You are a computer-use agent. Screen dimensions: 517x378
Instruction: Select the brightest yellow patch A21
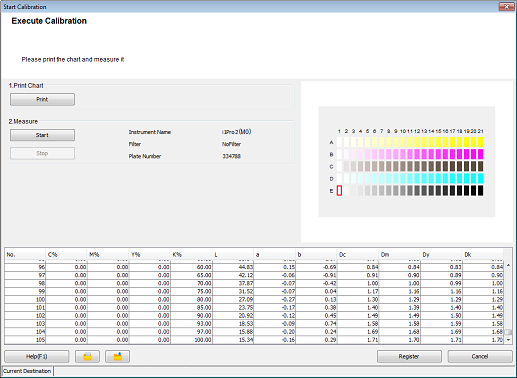click(x=480, y=142)
